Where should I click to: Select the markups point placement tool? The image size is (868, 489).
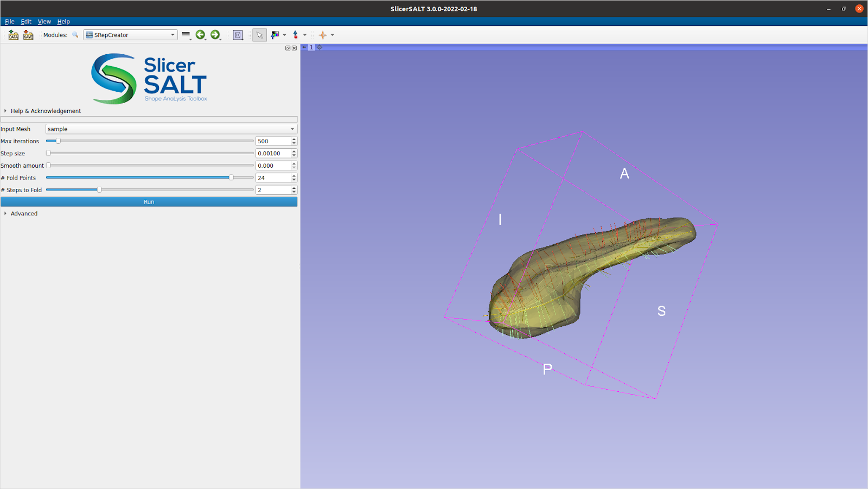[296, 35]
